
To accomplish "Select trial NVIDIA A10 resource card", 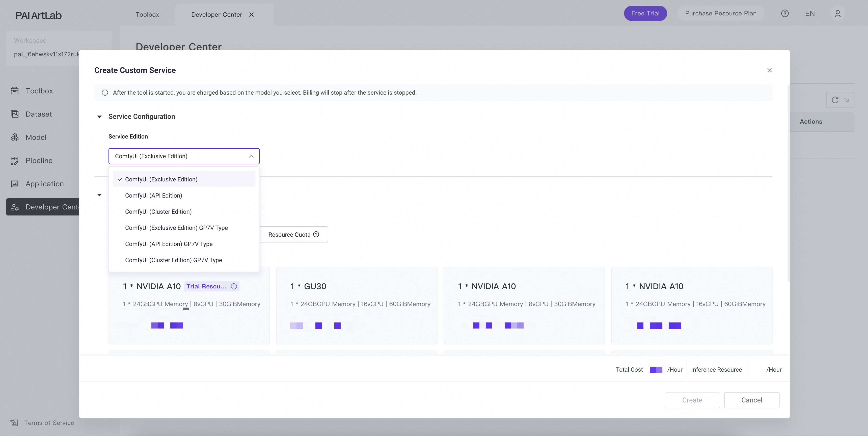I will [x=189, y=305].
